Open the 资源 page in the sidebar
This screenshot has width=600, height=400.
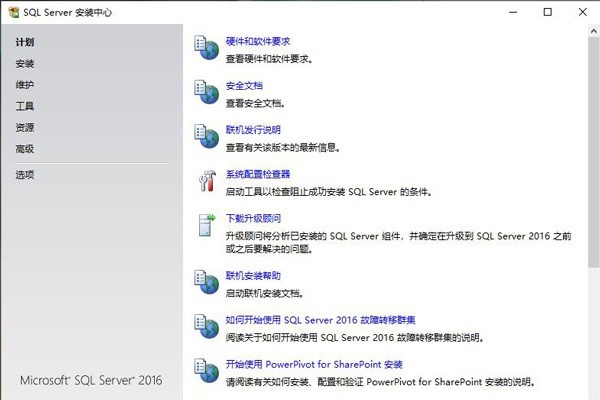[25, 127]
